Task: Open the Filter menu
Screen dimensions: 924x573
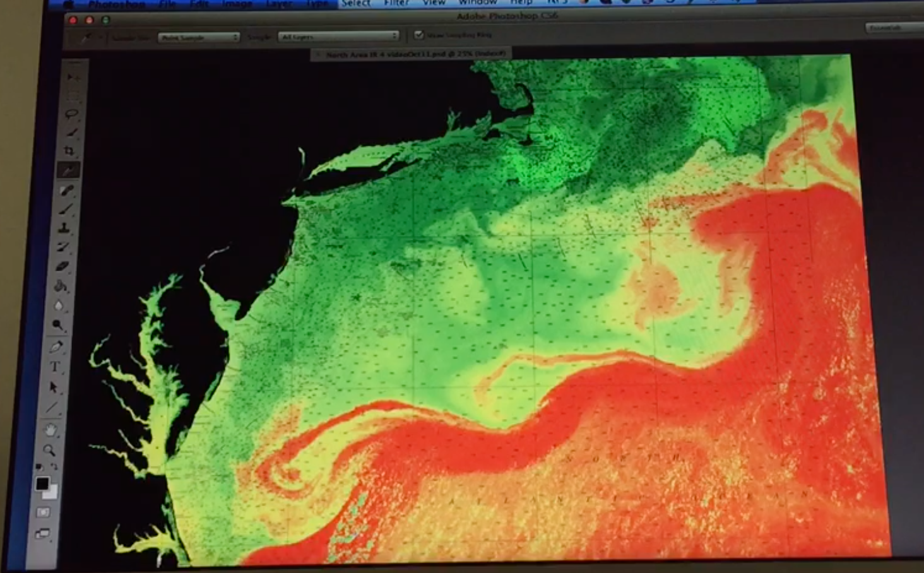Action: (396, 3)
